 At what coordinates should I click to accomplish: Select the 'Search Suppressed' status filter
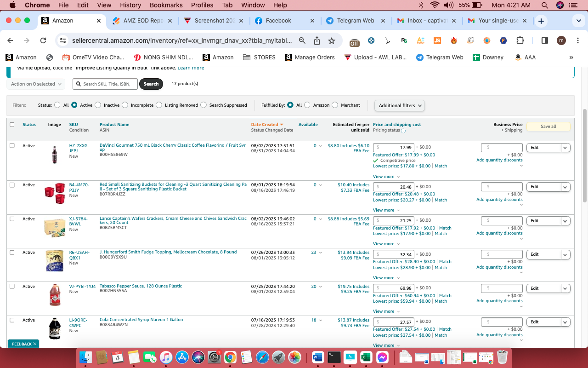(x=204, y=105)
